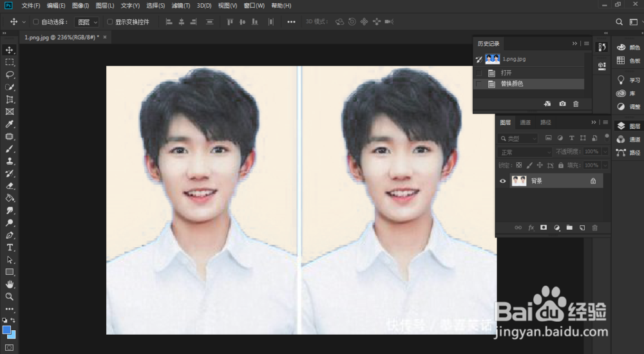
Task: Open 颜色 panel button
Action: (x=629, y=48)
